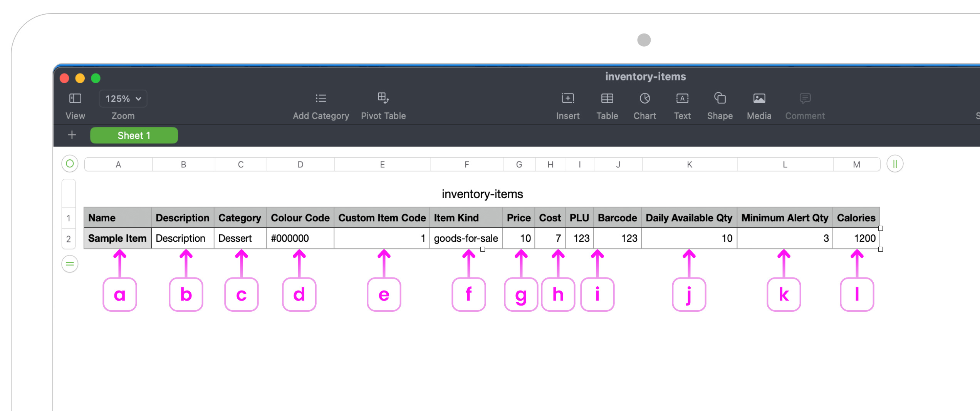Viewport: 980px width, 411px height.
Task: Insert a Chart
Action: click(x=644, y=99)
